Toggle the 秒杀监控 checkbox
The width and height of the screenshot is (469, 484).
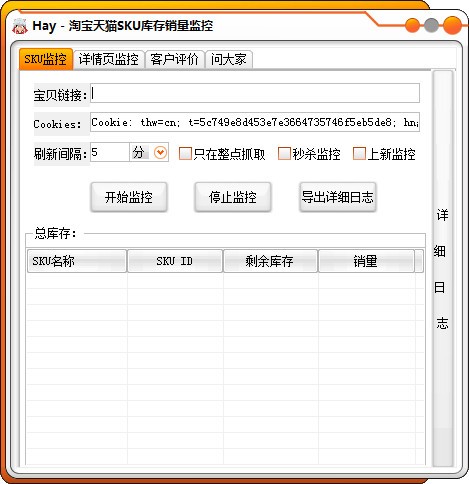[x=284, y=154]
